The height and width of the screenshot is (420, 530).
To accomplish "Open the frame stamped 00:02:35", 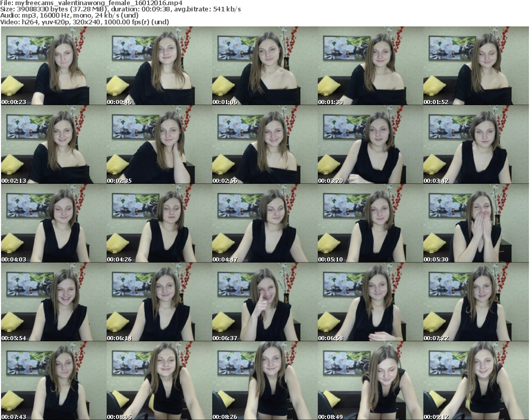I will tap(159, 144).
